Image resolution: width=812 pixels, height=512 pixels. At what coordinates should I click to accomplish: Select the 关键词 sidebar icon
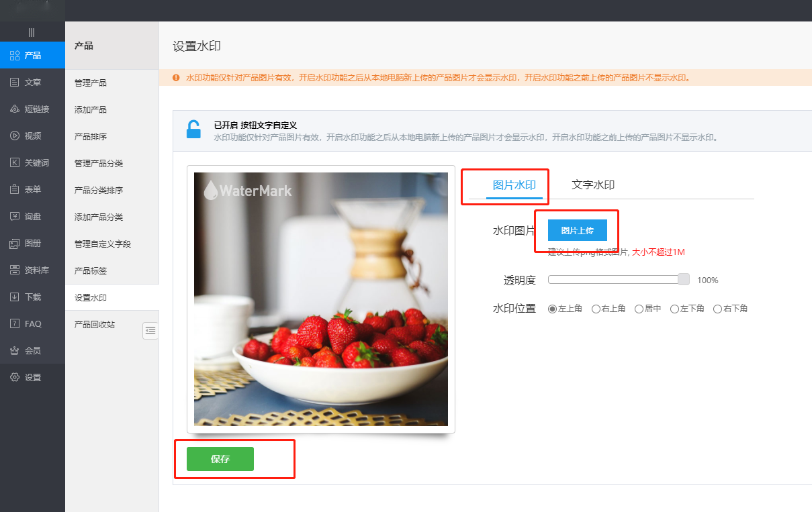pyautogui.click(x=15, y=162)
